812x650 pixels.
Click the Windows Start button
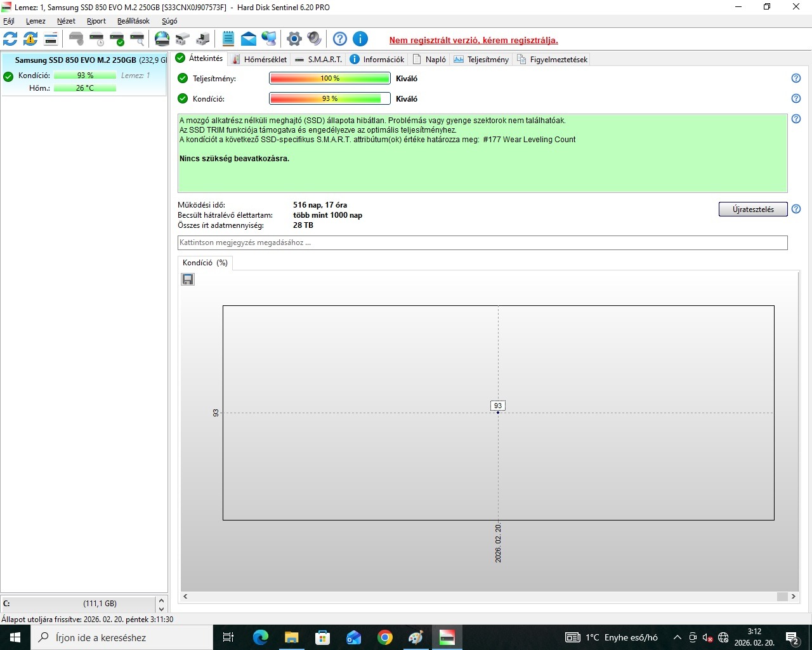[15, 637]
